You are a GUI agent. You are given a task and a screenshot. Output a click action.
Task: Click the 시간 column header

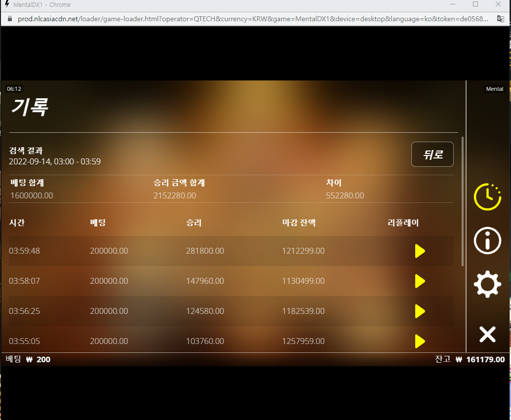point(17,223)
